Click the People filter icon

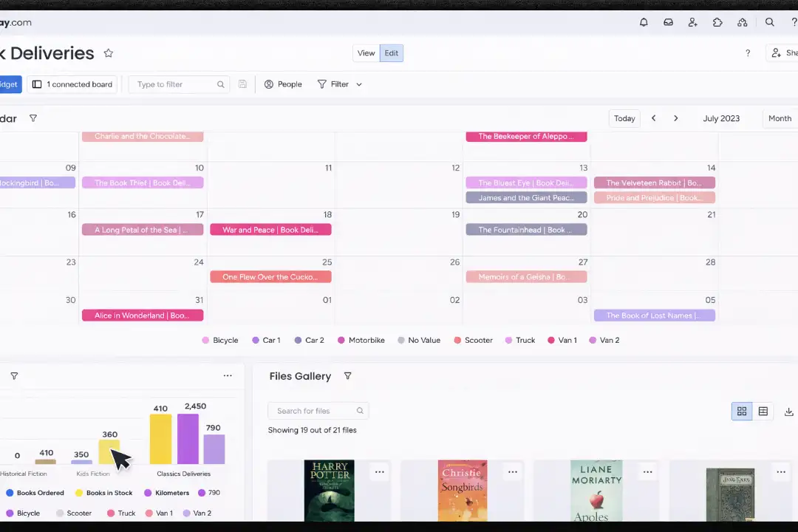coord(268,83)
